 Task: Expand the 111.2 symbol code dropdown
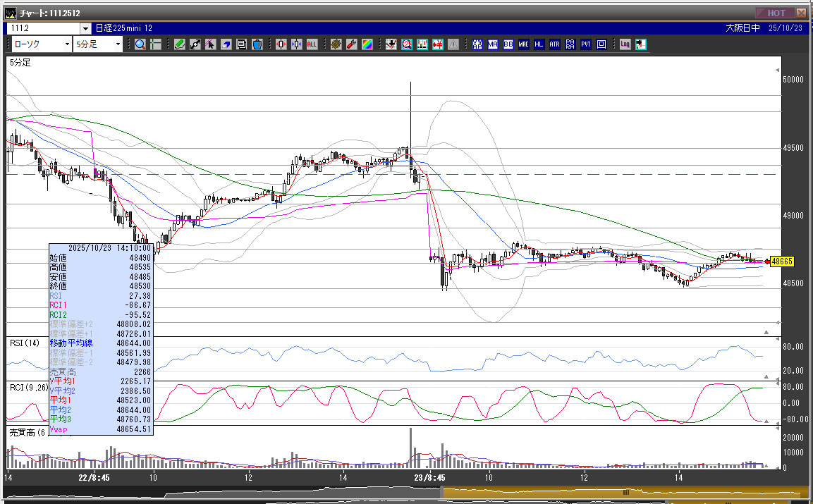(85, 28)
